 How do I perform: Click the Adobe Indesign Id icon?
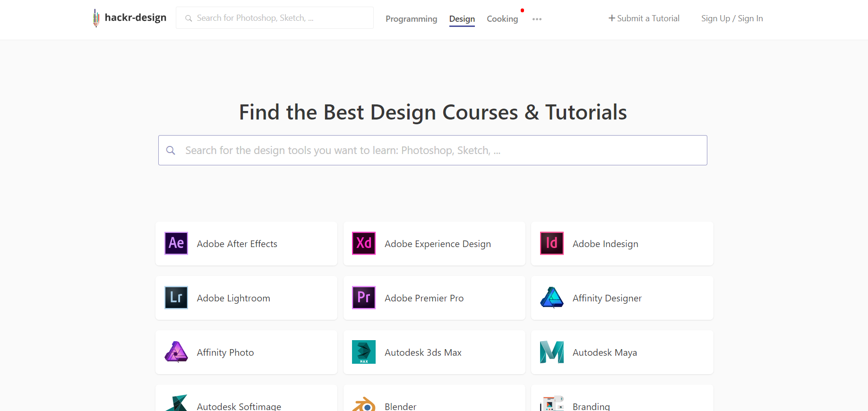pyautogui.click(x=552, y=243)
